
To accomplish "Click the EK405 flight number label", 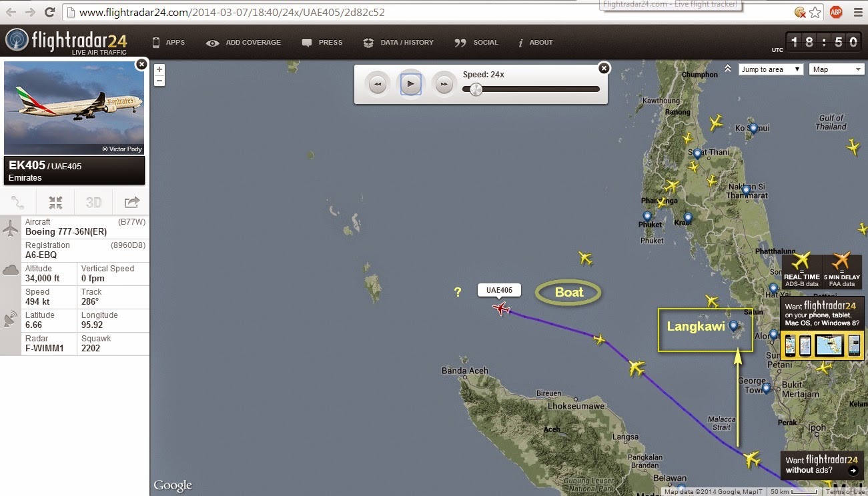I will click(x=27, y=165).
